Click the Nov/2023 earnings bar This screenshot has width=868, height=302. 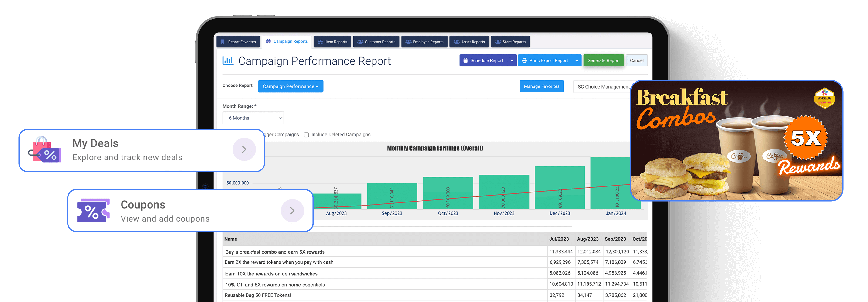click(x=504, y=192)
